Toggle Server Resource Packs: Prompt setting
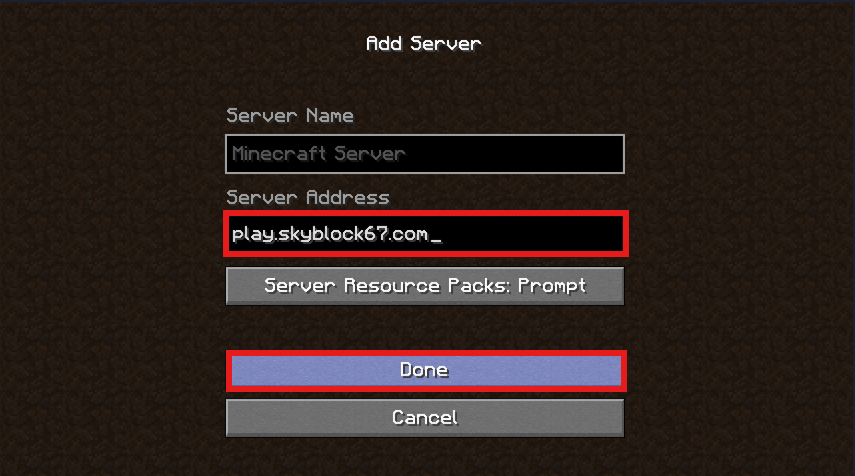Screen dimensions: 855x476 425,286
